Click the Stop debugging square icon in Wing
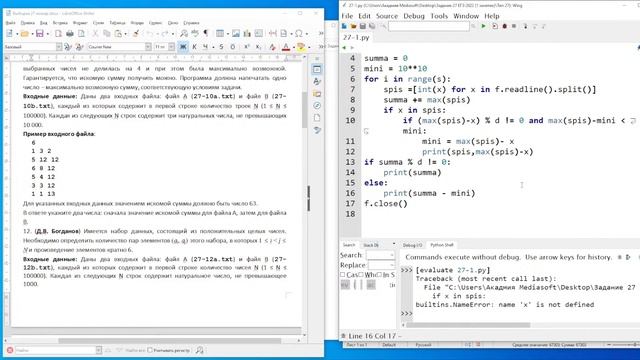Screen dimensions: 640x360 click(x=514, y=26)
